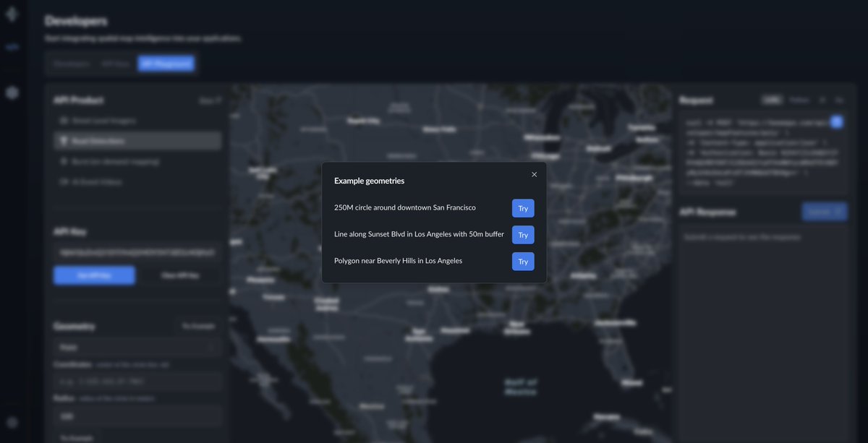This screenshot has width=868, height=443.
Task: Close the Example geometries dialog
Action: (535, 174)
